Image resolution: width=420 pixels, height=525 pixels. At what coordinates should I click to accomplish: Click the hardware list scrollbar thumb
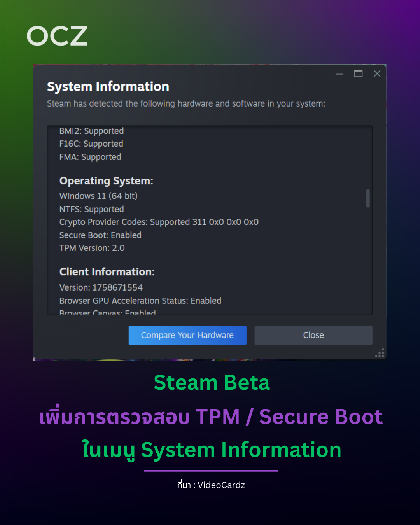click(x=368, y=198)
